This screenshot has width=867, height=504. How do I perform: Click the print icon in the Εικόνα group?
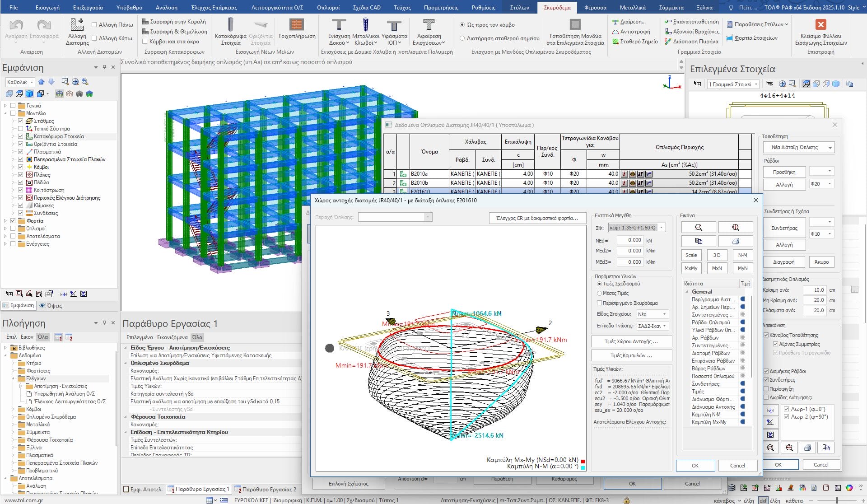(x=735, y=241)
